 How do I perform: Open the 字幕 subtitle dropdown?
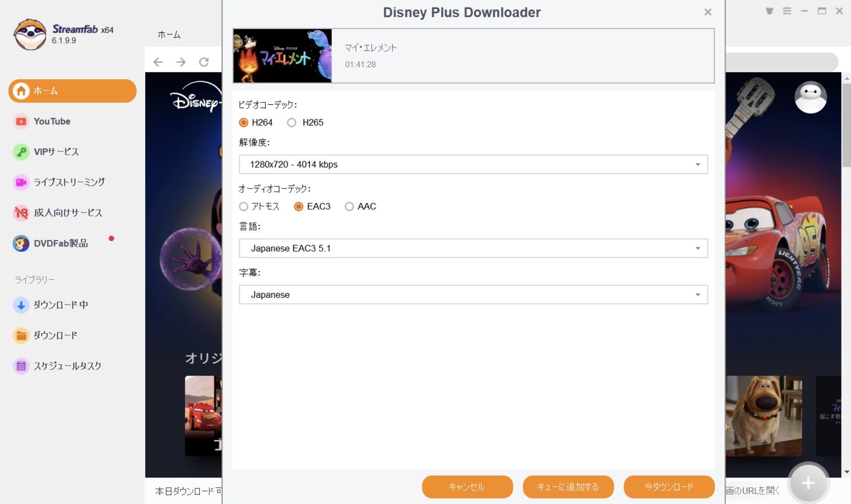pyautogui.click(x=473, y=295)
